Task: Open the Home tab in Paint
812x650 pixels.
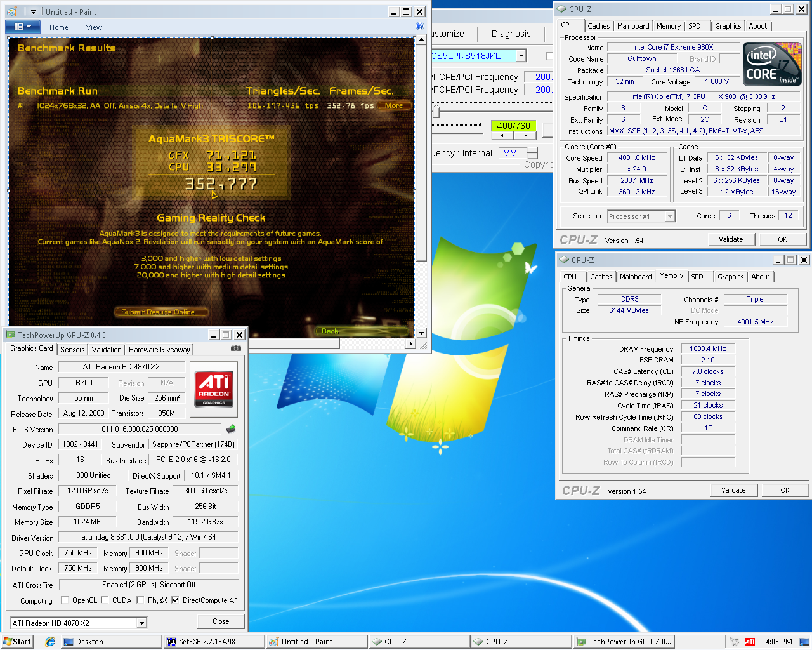Action: (59, 27)
